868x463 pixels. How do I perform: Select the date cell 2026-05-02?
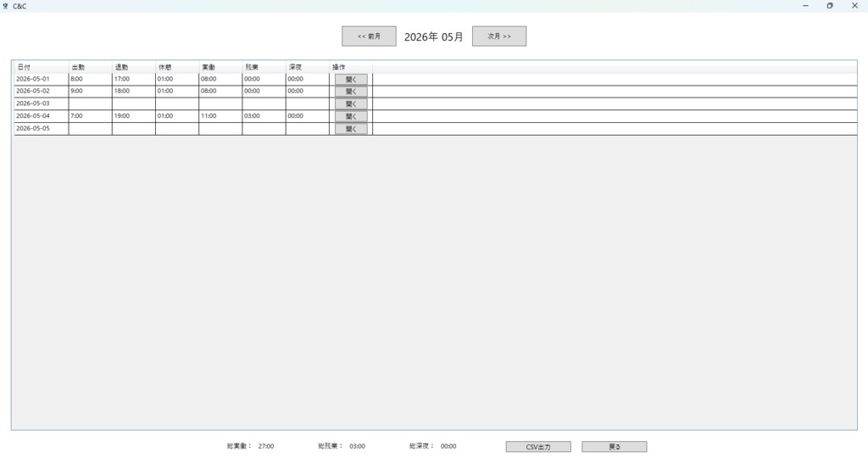click(x=42, y=92)
